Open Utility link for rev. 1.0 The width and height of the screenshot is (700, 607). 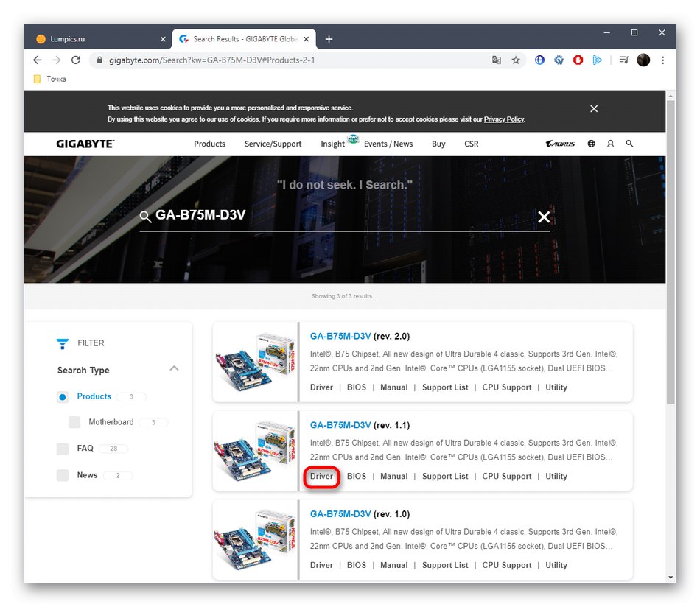pyautogui.click(x=556, y=565)
